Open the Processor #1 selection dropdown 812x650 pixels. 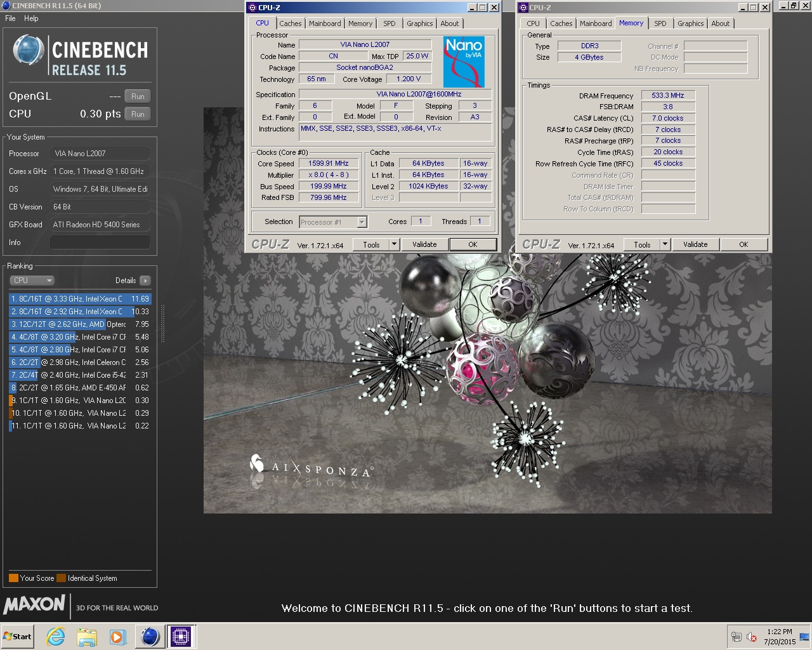333,222
